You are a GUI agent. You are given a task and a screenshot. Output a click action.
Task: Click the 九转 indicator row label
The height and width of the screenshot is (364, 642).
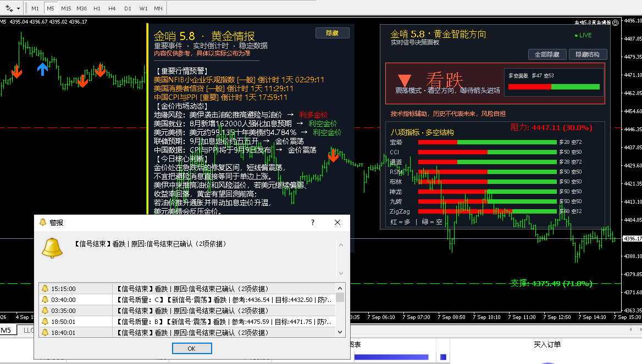[x=396, y=201]
